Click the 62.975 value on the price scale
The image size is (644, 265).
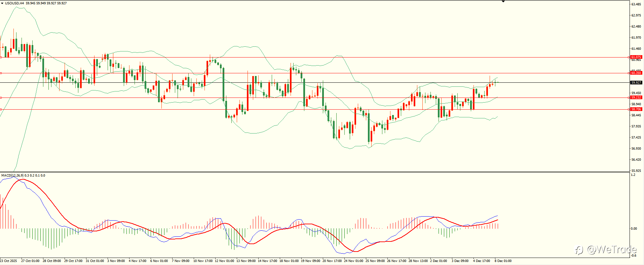636,15
